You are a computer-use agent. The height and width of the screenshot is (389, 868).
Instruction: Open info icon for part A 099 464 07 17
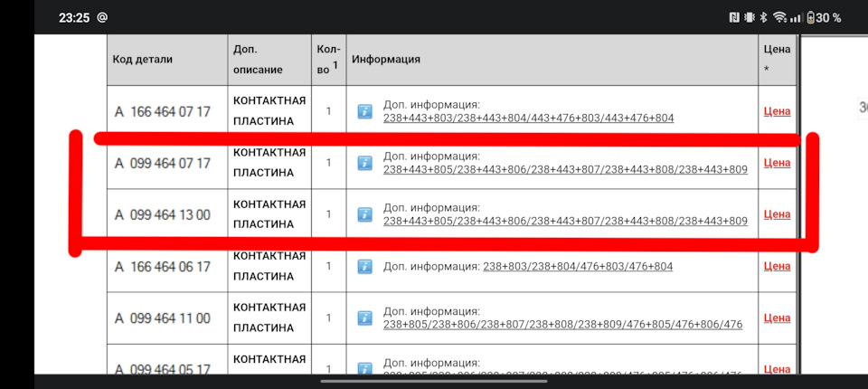pos(364,163)
